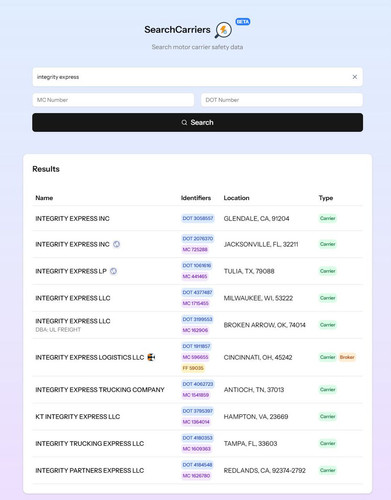Click location TULIA, TX, 79088

(x=249, y=271)
